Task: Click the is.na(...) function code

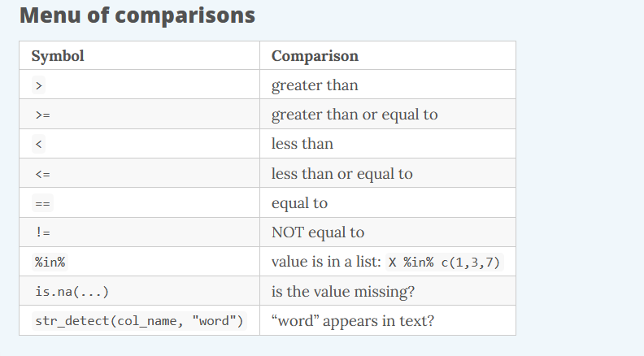Action: coord(72,292)
